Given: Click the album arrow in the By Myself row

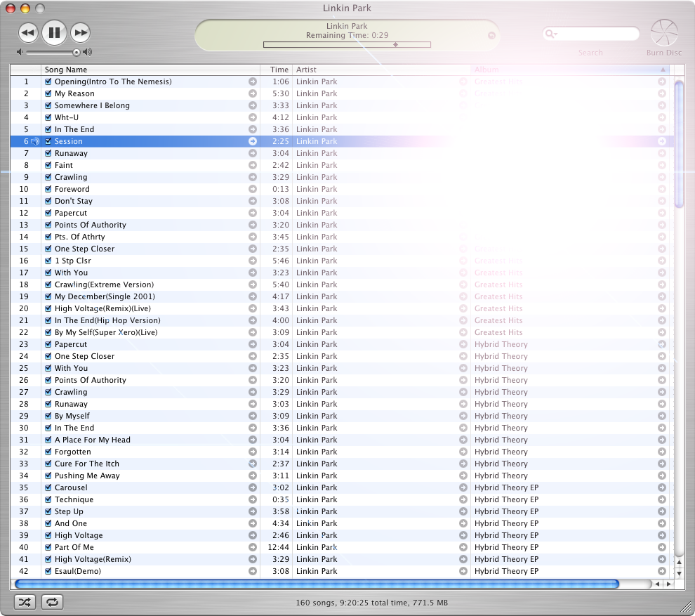Looking at the screenshot, I should click(662, 416).
